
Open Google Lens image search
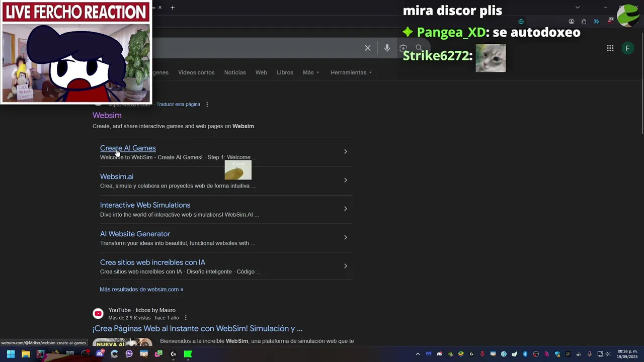click(403, 48)
